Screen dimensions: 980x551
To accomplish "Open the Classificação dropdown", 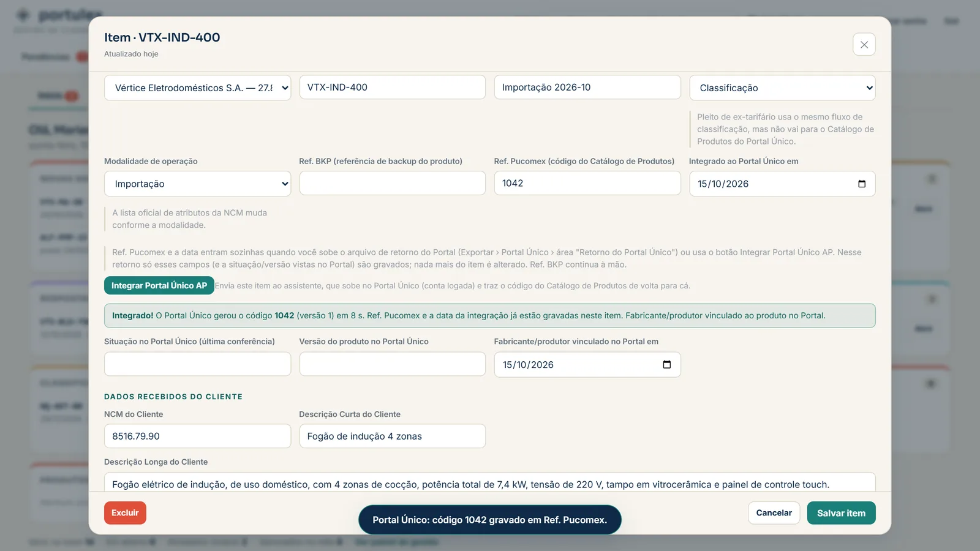I will click(782, 88).
